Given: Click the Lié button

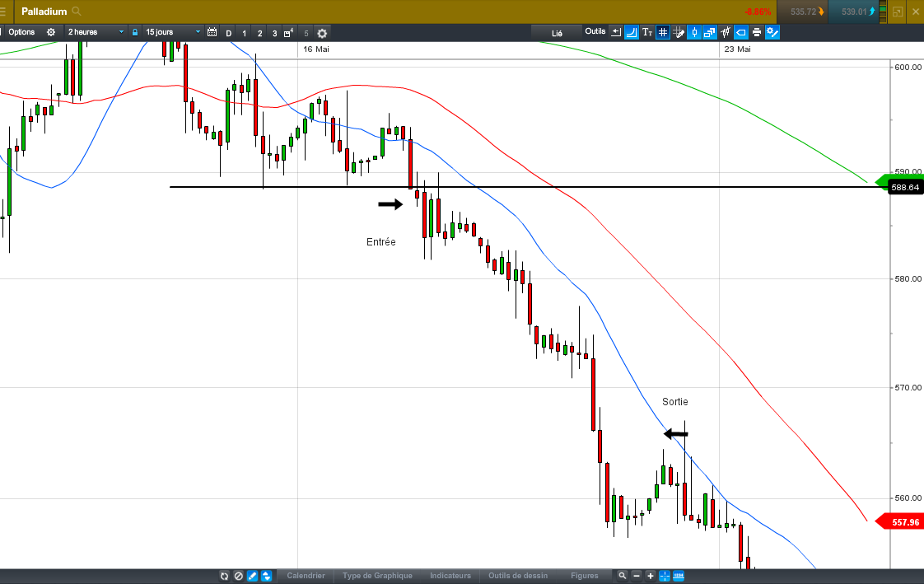Looking at the screenshot, I should click(x=557, y=34).
